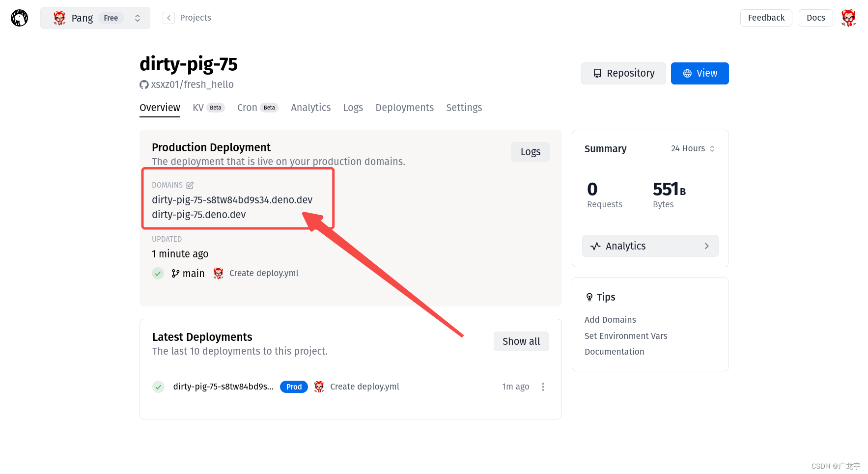Viewport: 868px width, 474px height.
Task: Click Logs button in Production Deployment
Action: coord(530,152)
